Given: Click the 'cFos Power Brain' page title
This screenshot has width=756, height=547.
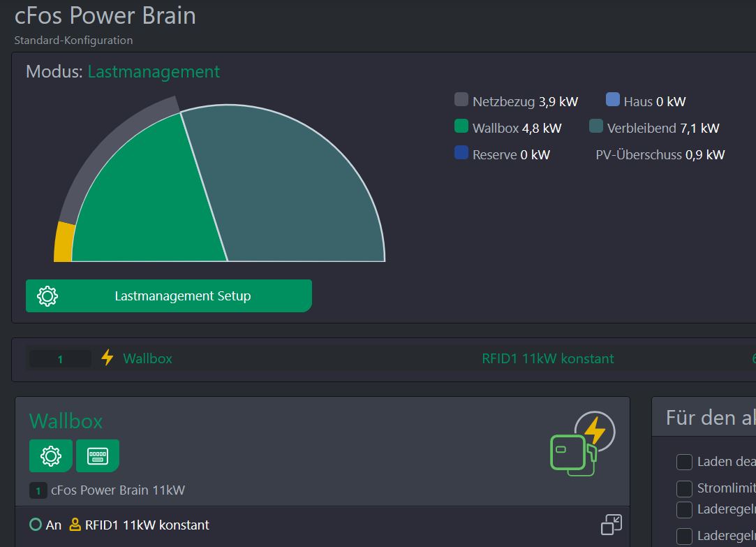Looking at the screenshot, I should click(105, 15).
